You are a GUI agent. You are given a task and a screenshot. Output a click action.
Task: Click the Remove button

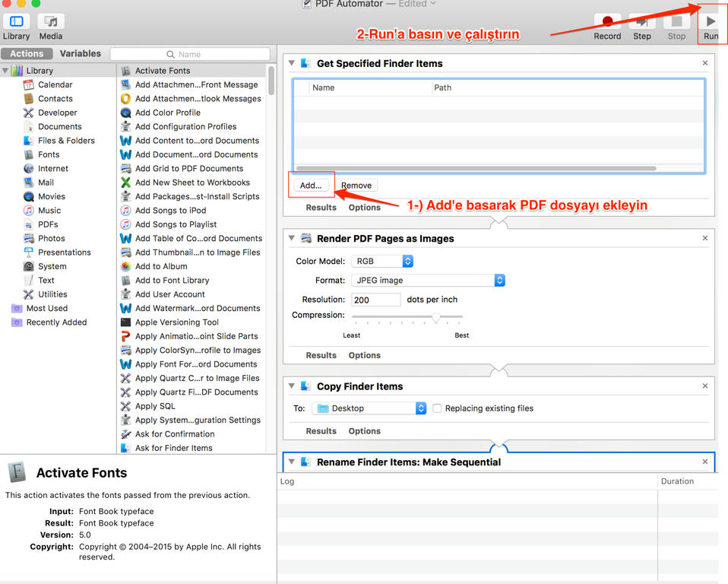coord(356,186)
